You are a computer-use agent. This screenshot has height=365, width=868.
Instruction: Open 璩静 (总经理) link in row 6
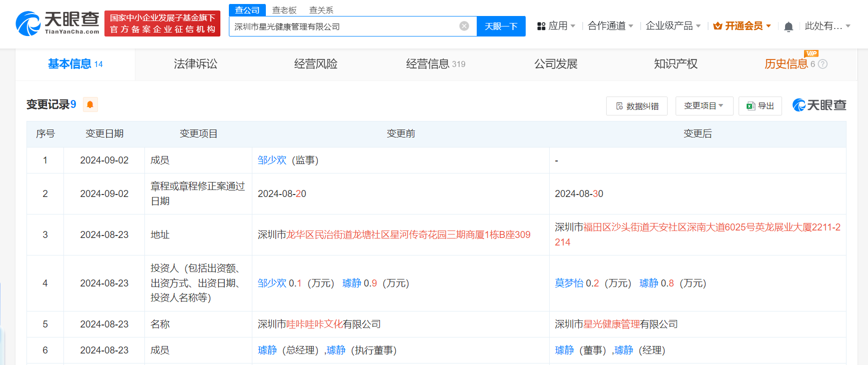(267, 350)
